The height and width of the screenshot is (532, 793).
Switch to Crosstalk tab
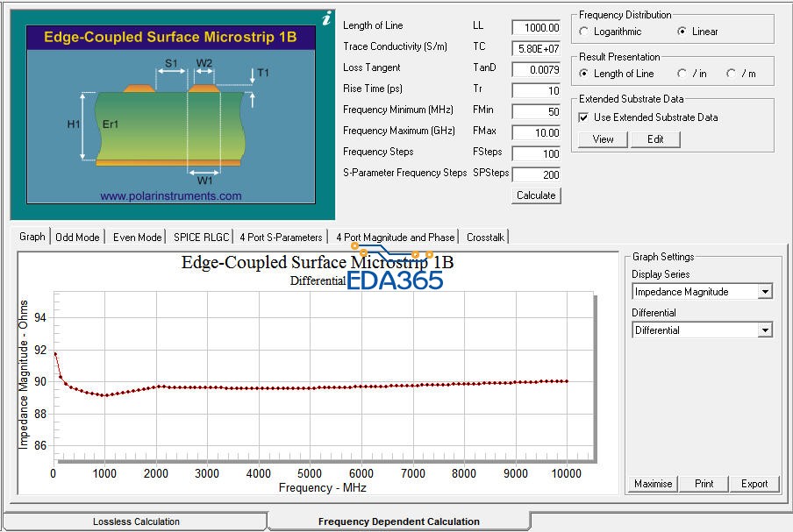(x=485, y=237)
